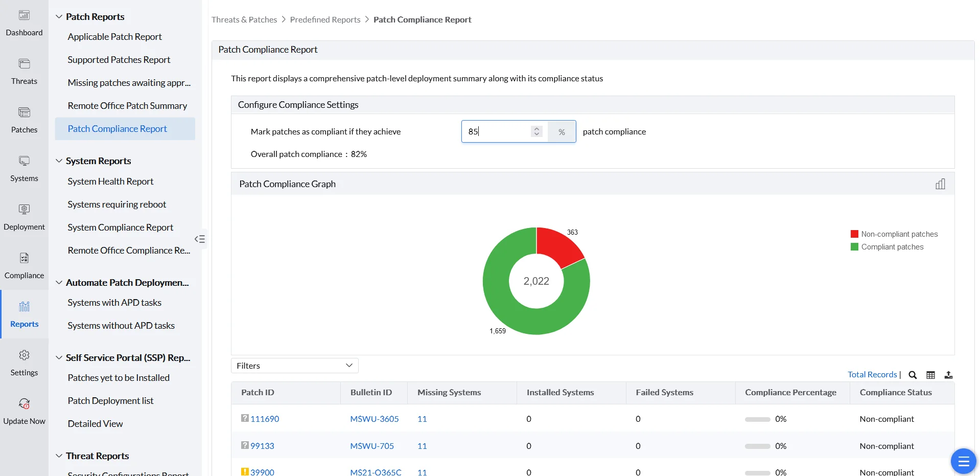Collapse the Patch Reports group

tap(59, 16)
